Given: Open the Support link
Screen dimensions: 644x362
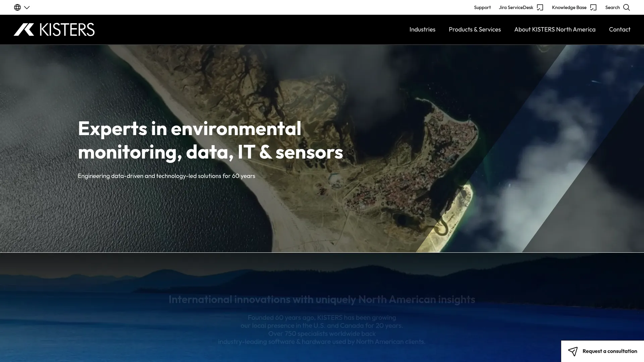Looking at the screenshot, I should click(x=482, y=7).
